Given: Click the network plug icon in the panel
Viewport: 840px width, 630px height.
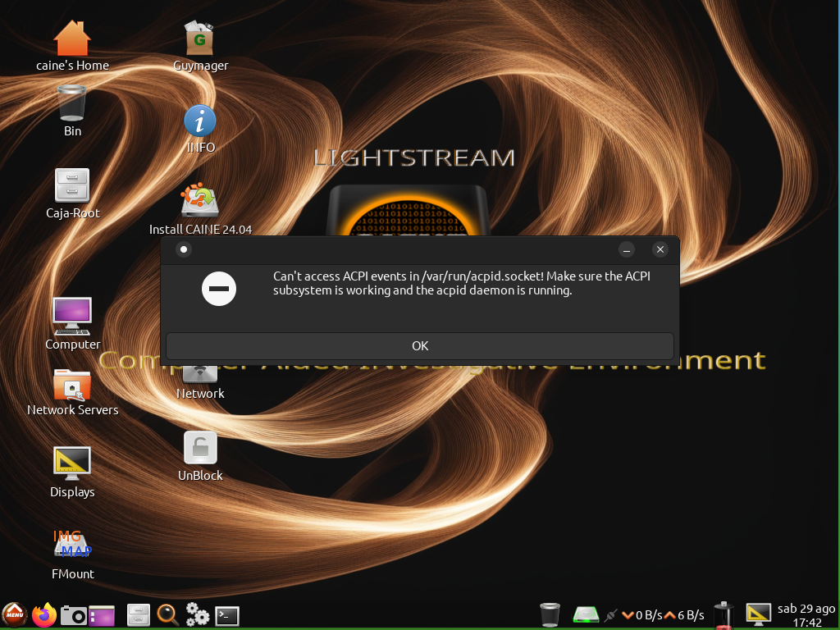Looking at the screenshot, I should [610, 615].
